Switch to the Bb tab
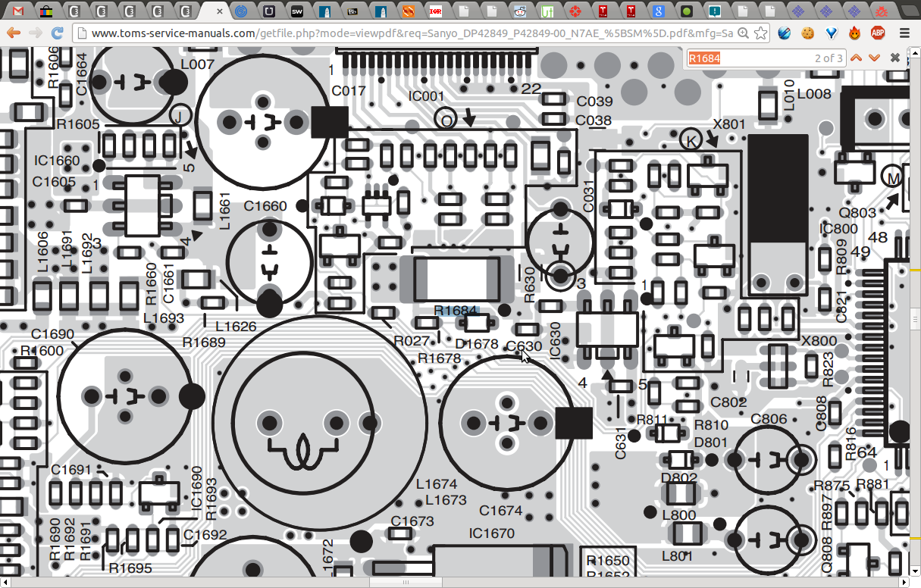The width and height of the screenshot is (921, 588). 353,11
